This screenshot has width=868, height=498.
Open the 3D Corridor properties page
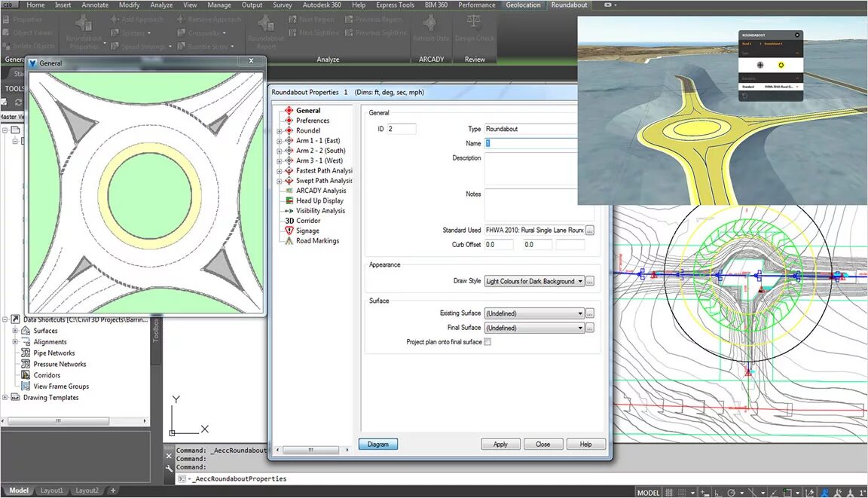(307, 221)
